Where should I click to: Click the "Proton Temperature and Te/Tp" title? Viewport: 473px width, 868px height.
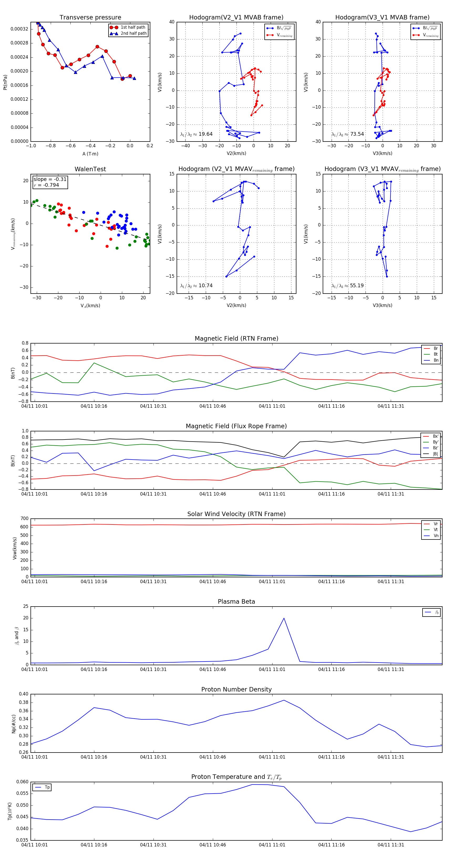tap(236, 777)
